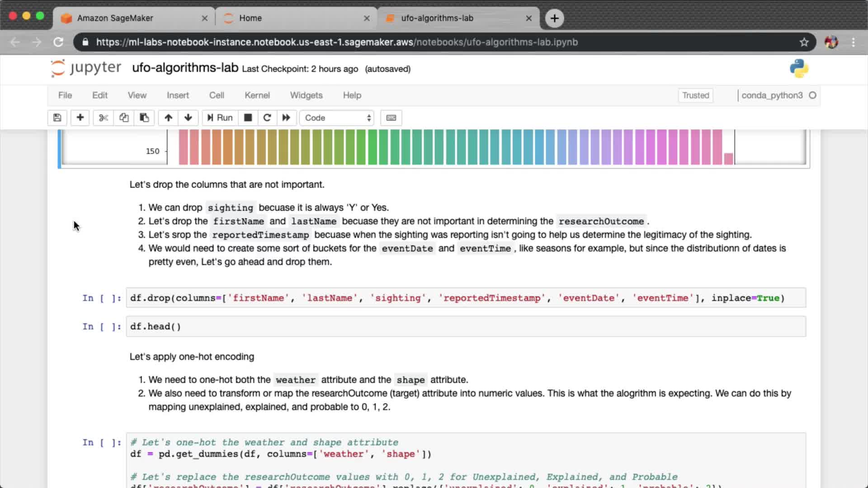868x488 pixels.
Task: Click into the df.head() code cell
Action: 466,327
